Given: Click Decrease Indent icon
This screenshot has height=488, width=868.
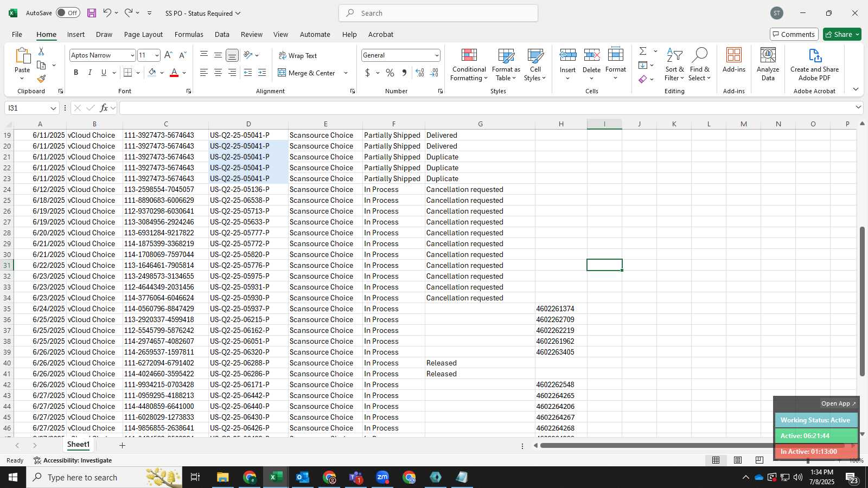Looking at the screenshot, I should point(248,73).
